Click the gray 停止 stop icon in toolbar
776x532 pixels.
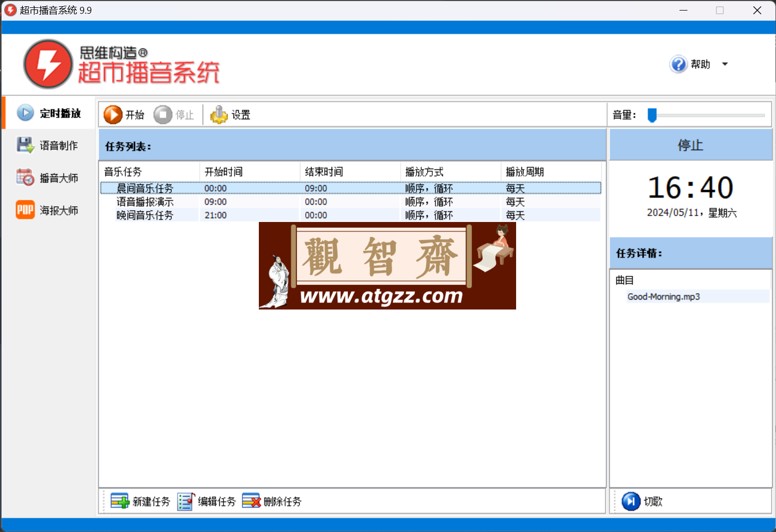[163, 114]
